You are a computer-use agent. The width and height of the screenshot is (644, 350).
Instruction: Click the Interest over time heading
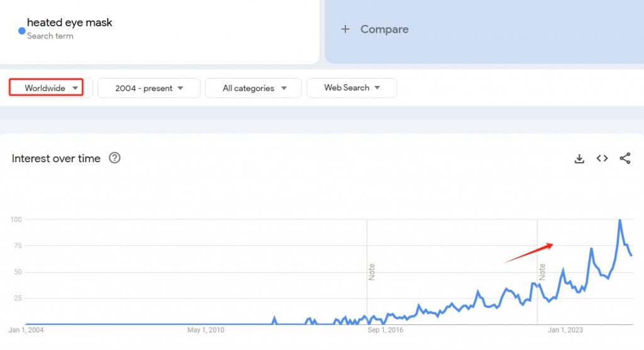tap(56, 158)
